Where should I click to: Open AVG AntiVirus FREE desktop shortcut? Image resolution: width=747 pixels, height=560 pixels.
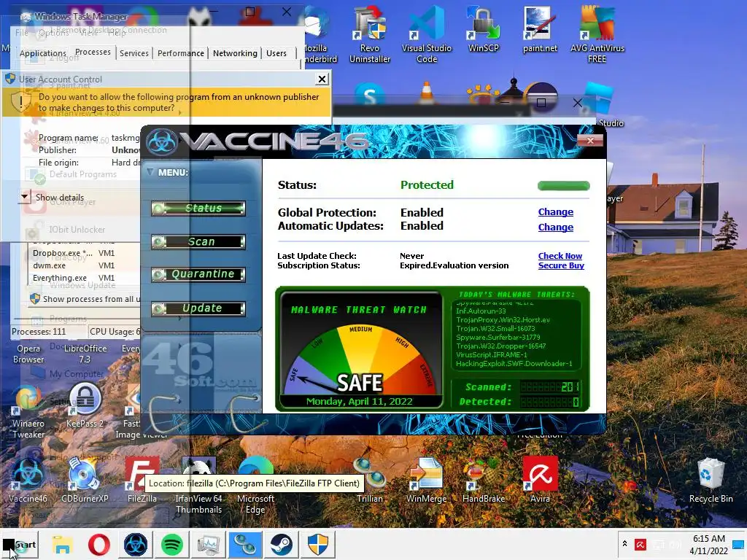pyautogui.click(x=597, y=34)
